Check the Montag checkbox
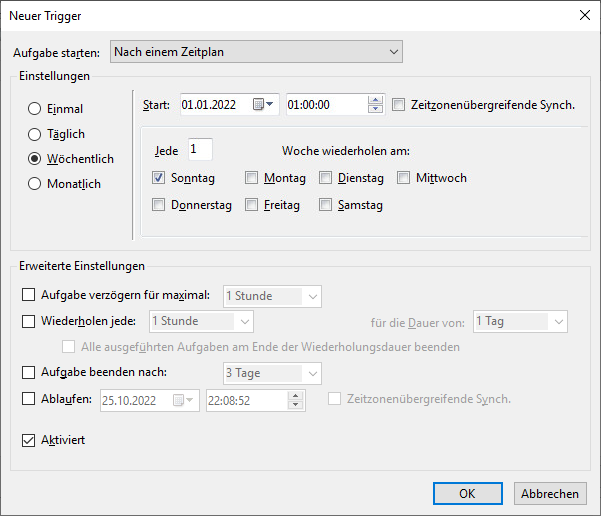The image size is (601, 516). click(251, 178)
